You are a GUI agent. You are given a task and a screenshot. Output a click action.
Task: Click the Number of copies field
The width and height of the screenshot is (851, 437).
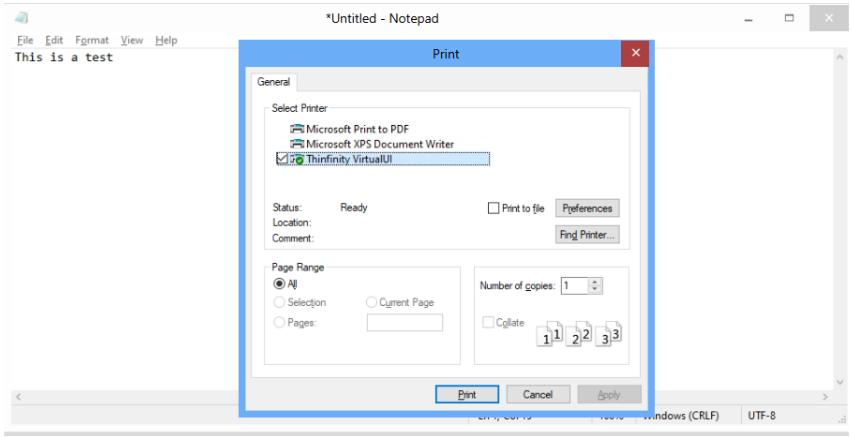click(575, 286)
